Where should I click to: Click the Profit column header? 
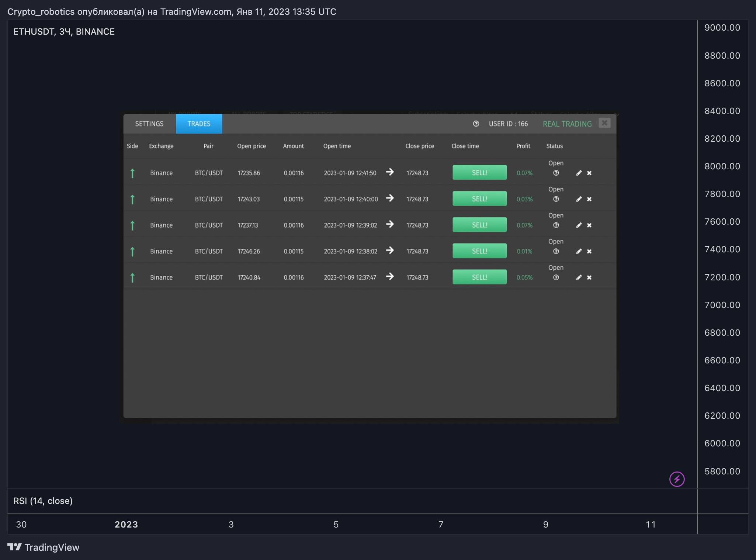(523, 146)
